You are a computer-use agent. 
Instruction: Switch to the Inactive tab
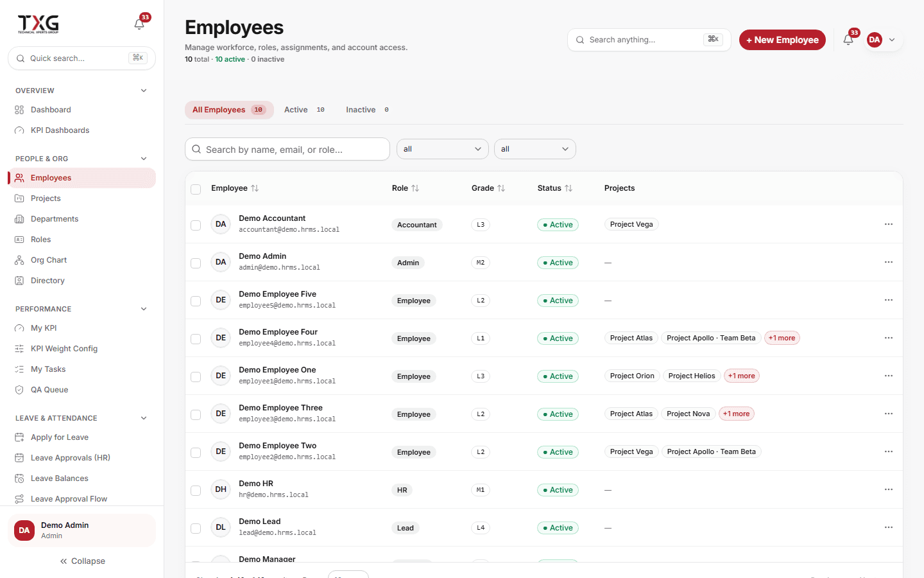(368, 110)
